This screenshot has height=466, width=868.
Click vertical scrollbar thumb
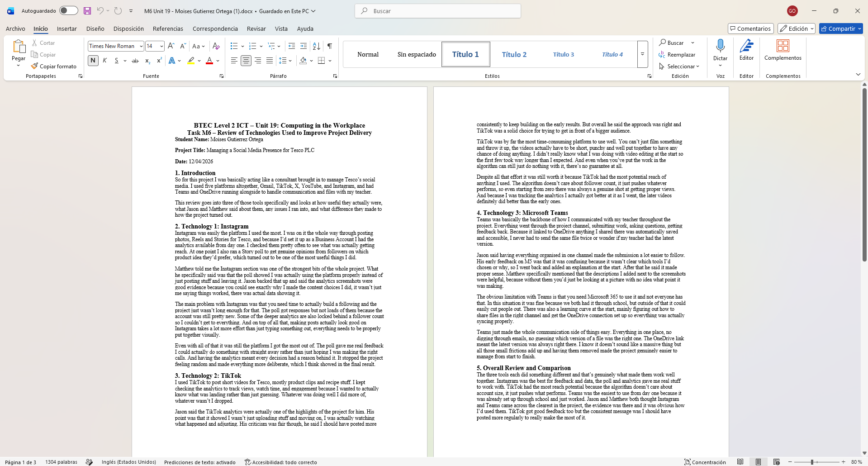[x=864, y=174]
